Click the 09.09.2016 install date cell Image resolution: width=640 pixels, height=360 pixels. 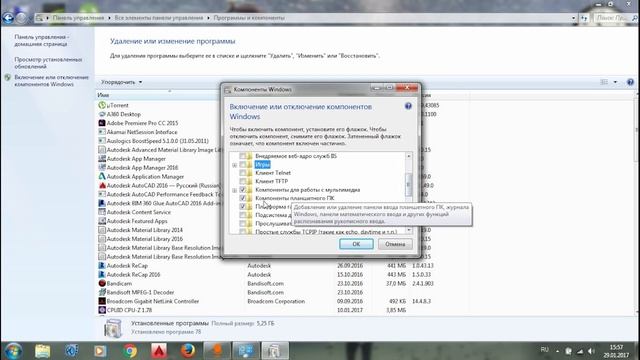350,301
